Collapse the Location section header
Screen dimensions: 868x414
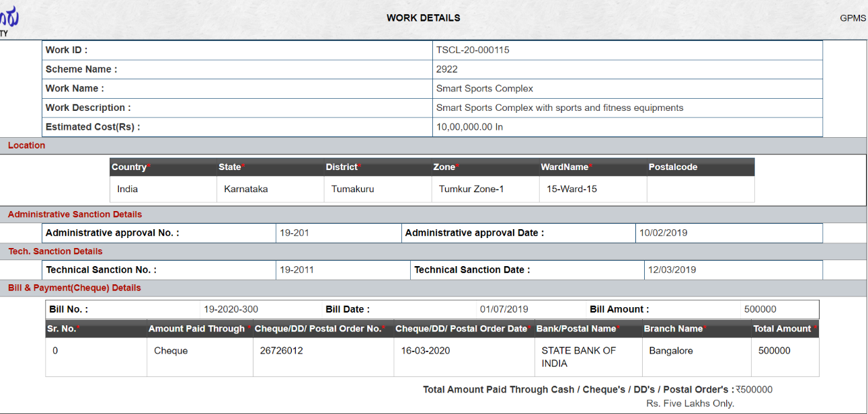(27, 145)
